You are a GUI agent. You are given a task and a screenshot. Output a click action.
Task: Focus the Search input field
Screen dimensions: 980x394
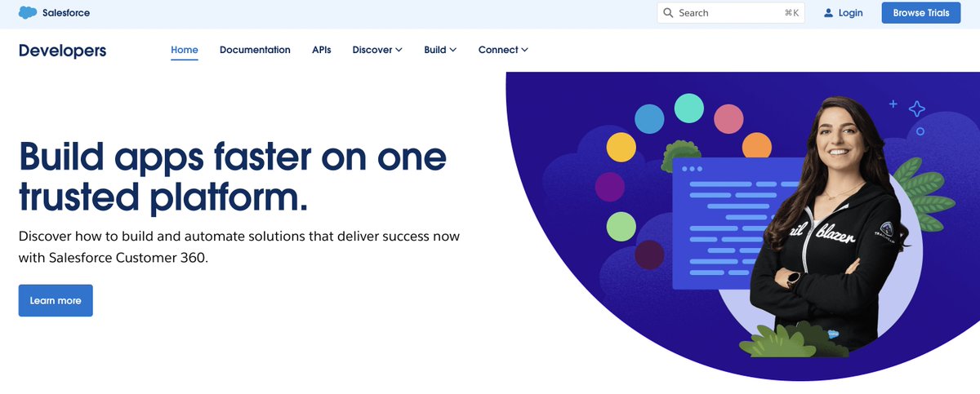click(732, 13)
